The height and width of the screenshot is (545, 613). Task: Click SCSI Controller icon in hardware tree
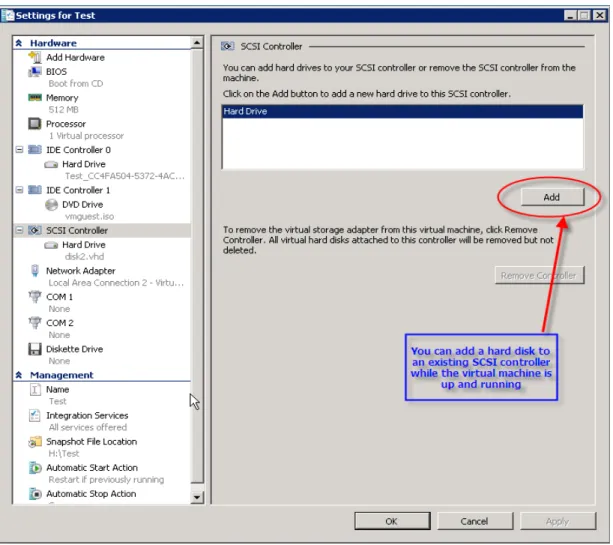(x=35, y=230)
